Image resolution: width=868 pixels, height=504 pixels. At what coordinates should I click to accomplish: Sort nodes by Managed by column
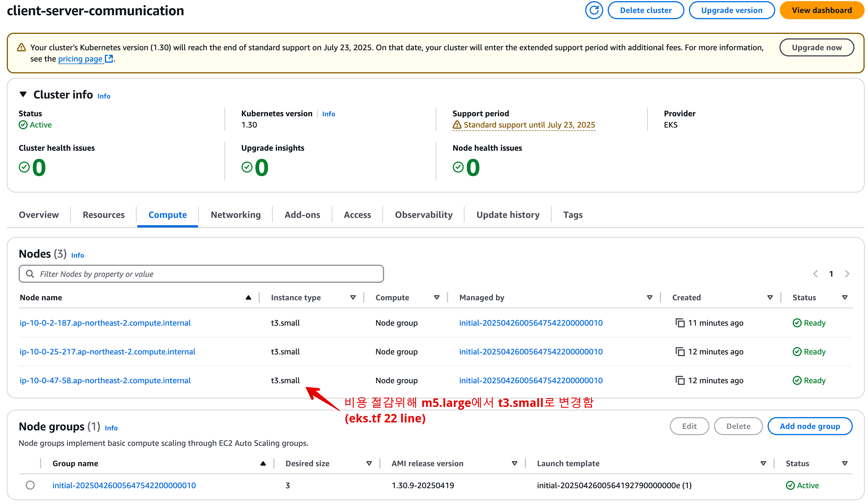pyautogui.click(x=650, y=298)
